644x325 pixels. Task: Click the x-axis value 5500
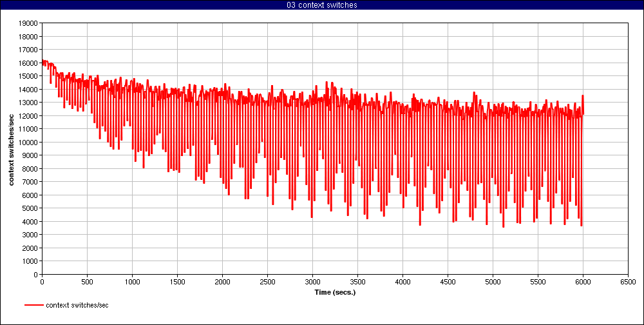click(538, 282)
